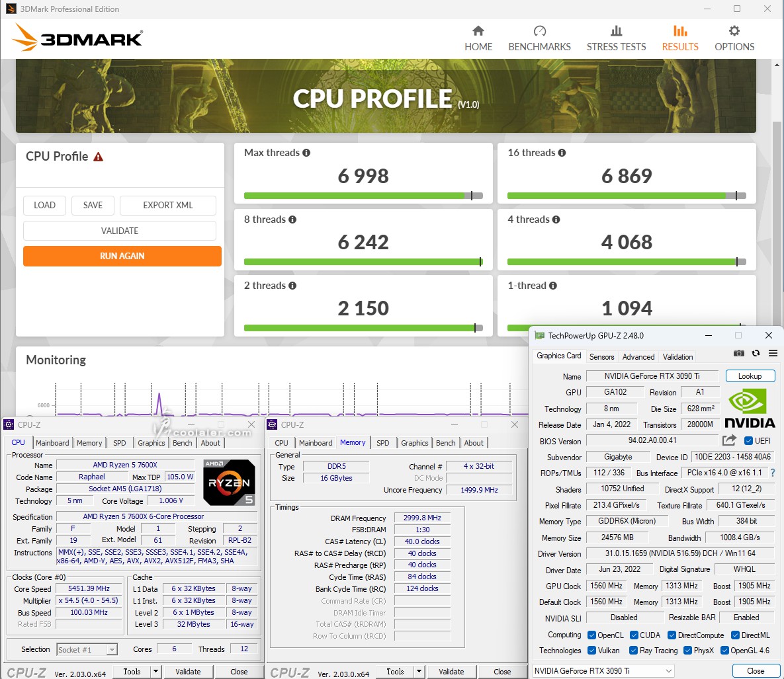Show info for 16 threads score

coord(562,153)
